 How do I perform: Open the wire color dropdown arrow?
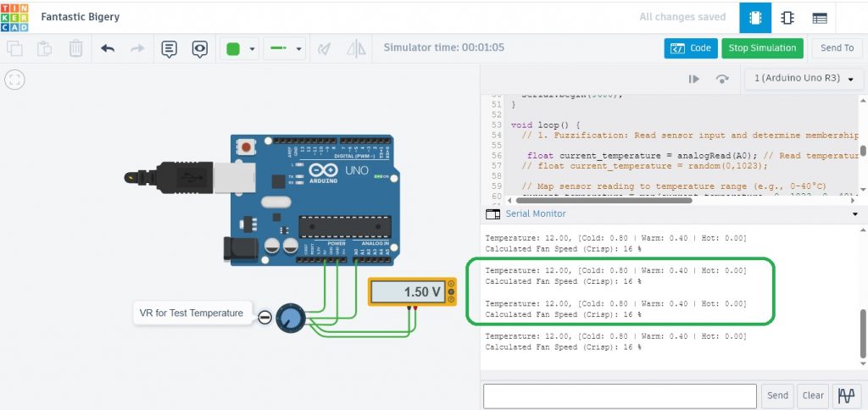pyautogui.click(x=253, y=48)
